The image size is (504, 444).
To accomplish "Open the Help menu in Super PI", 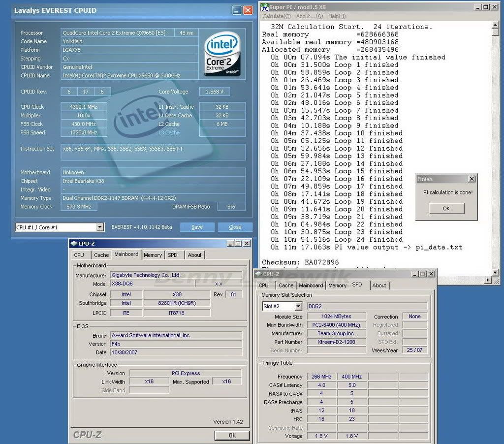I will 337,16.
